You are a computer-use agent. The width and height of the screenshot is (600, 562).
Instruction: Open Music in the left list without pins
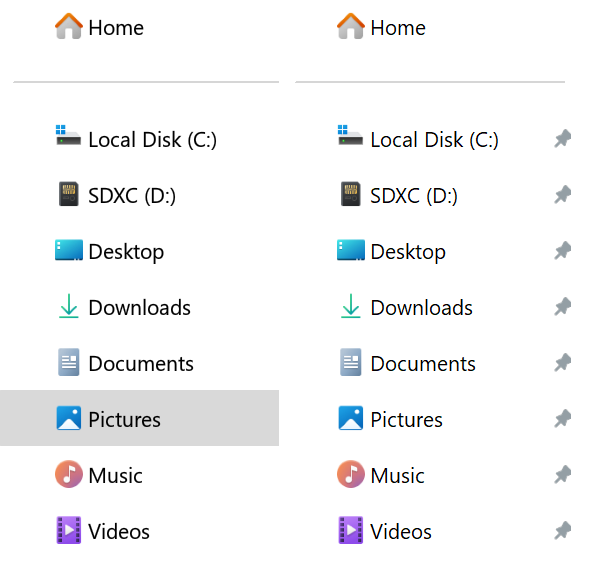(115, 476)
